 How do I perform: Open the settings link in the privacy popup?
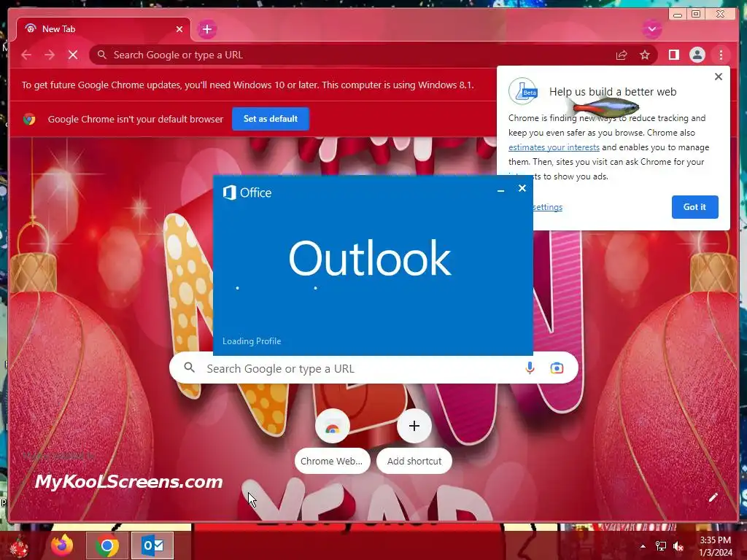click(x=547, y=207)
